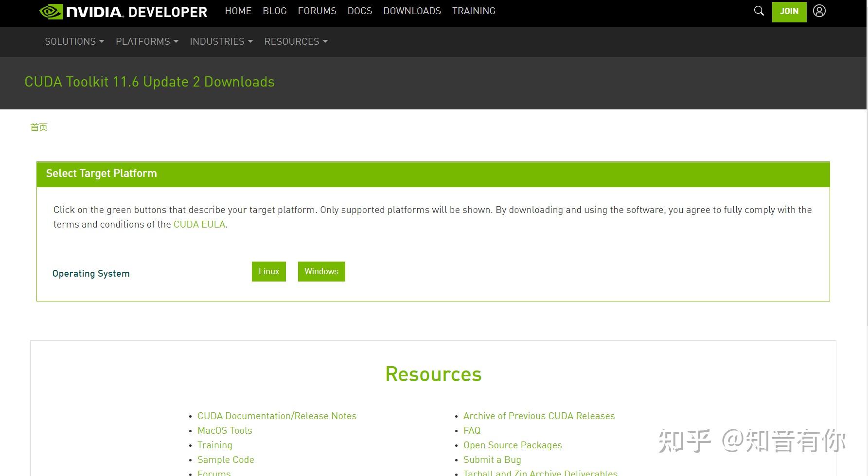The image size is (868, 476).
Task: Open Archive of Previous CUDA Releases
Action: click(539, 416)
